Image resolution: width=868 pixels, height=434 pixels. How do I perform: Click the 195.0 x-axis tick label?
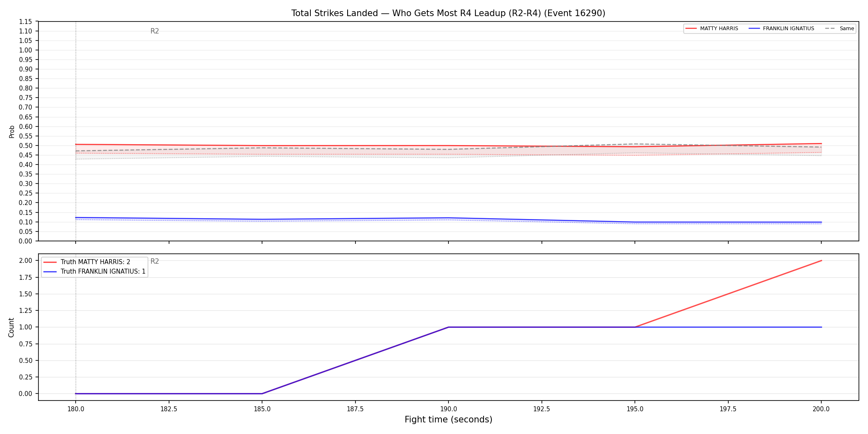coord(635,409)
